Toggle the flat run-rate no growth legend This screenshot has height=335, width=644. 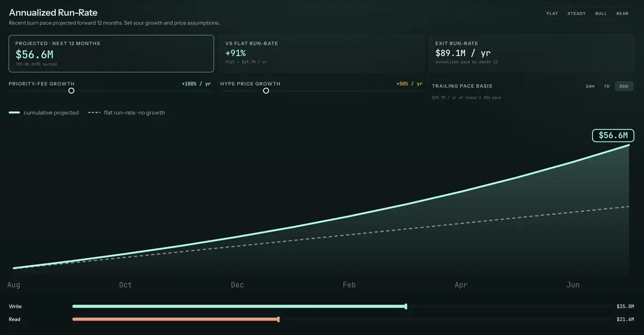tap(127, 113)
